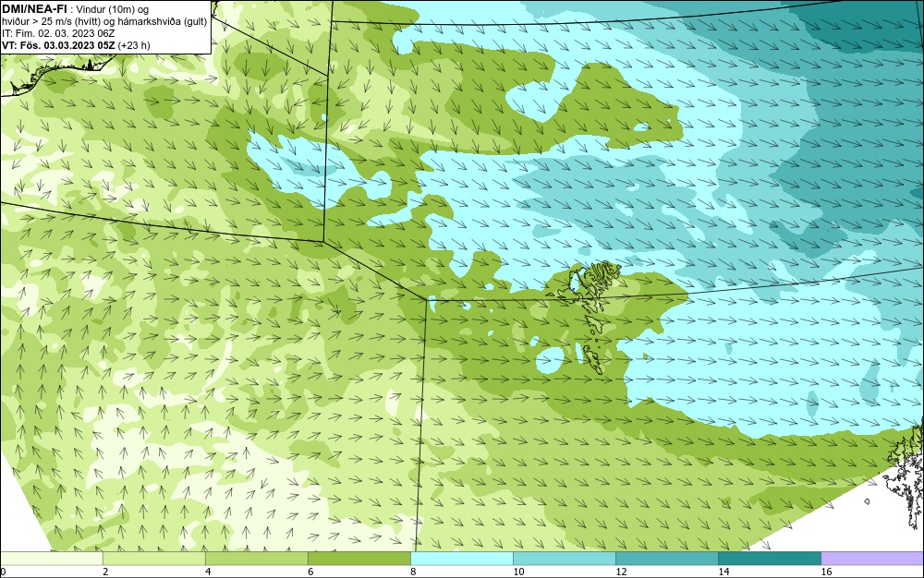Click the 'IT: Fim. 02. 03. 2023 06Z' line
The image size is (924, 578).
tap(58, 33)
